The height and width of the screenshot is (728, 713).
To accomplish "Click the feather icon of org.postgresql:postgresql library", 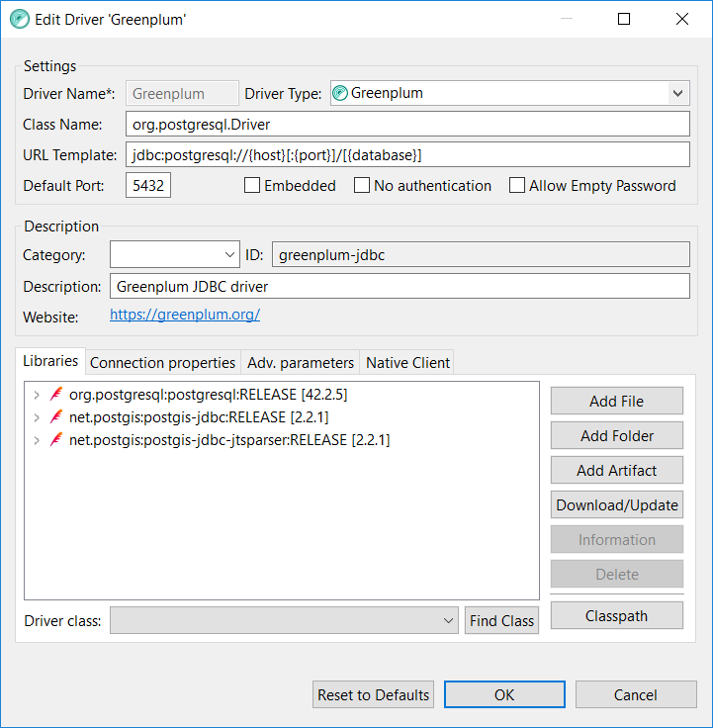I will pos(56,395).
